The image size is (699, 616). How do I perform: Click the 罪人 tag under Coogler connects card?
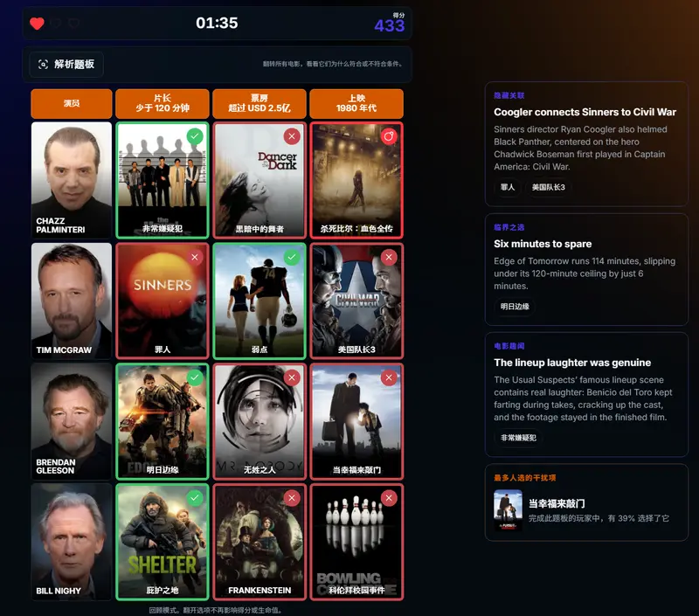pyautogui.click(x=508, y=187)
